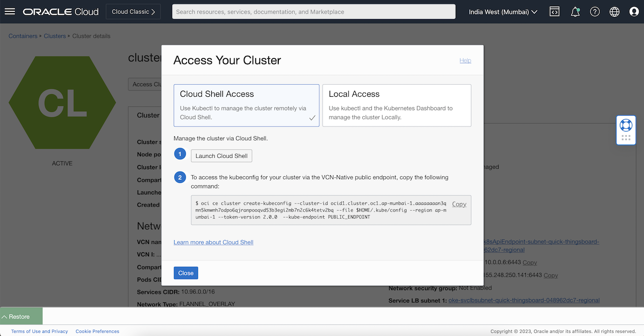Click the ACTIVE cluster status label
The image size is (644, 336).
coord(62,163)
